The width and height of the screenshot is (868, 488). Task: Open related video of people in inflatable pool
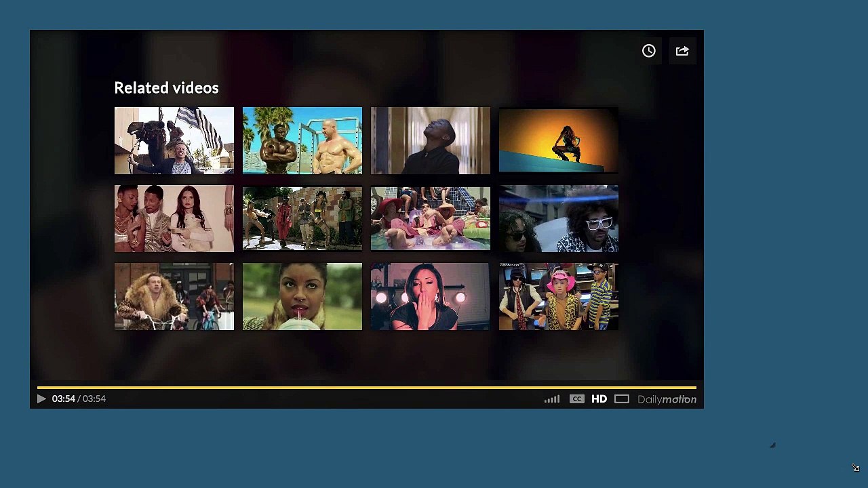(x=431, y=218)
